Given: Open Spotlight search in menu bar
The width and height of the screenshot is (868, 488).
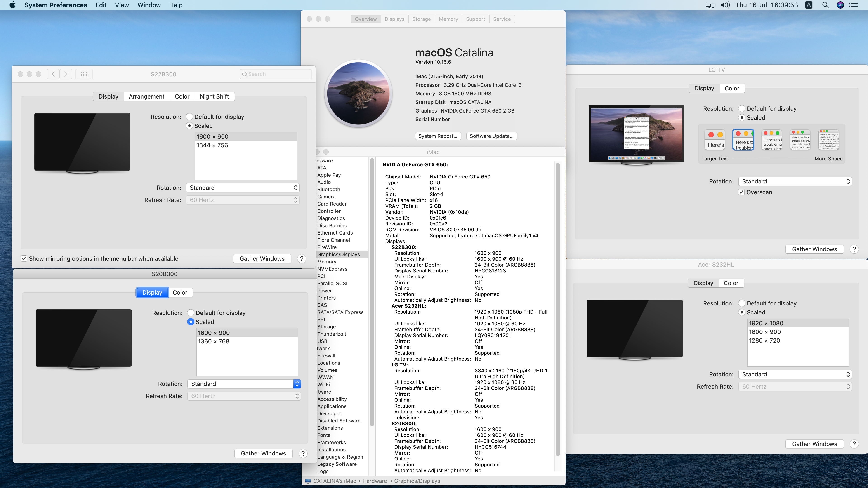Looking at the screenshot, I should click(825, 5).
